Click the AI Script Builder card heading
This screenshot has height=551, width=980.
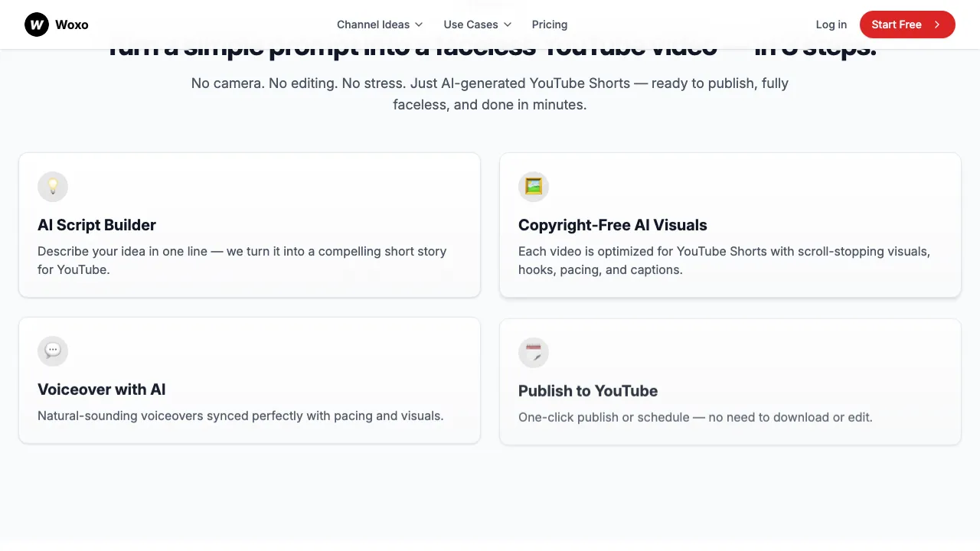(96, 225)
